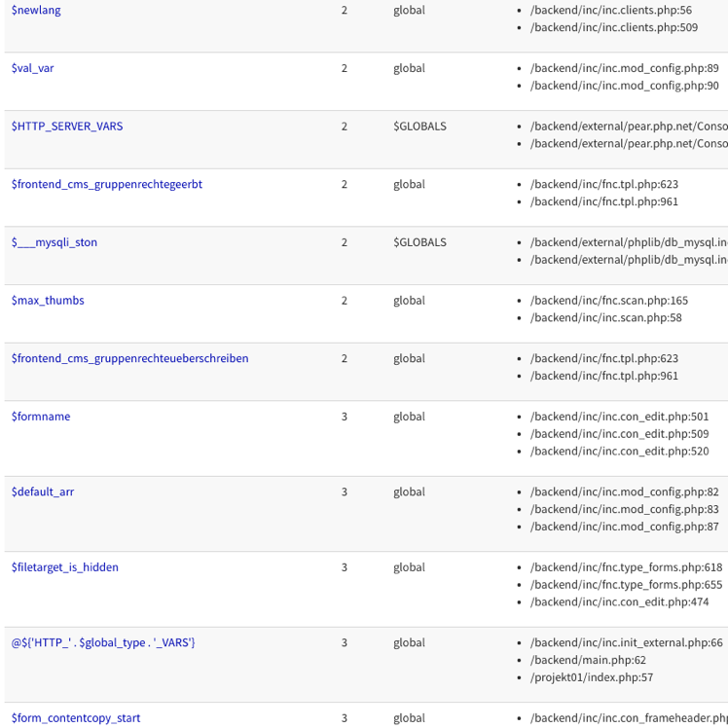Open the $newlang variable link

pos(36,10)
